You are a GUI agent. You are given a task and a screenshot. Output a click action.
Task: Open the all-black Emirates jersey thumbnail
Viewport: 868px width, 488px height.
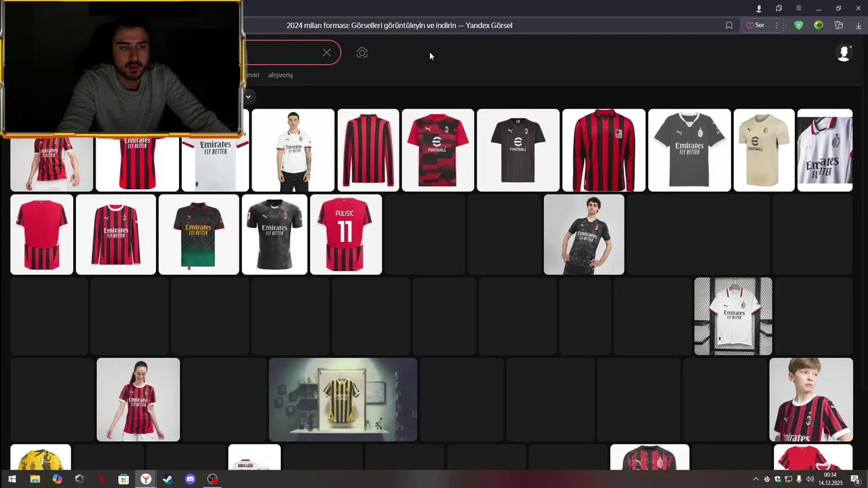[x=275, y=235]
